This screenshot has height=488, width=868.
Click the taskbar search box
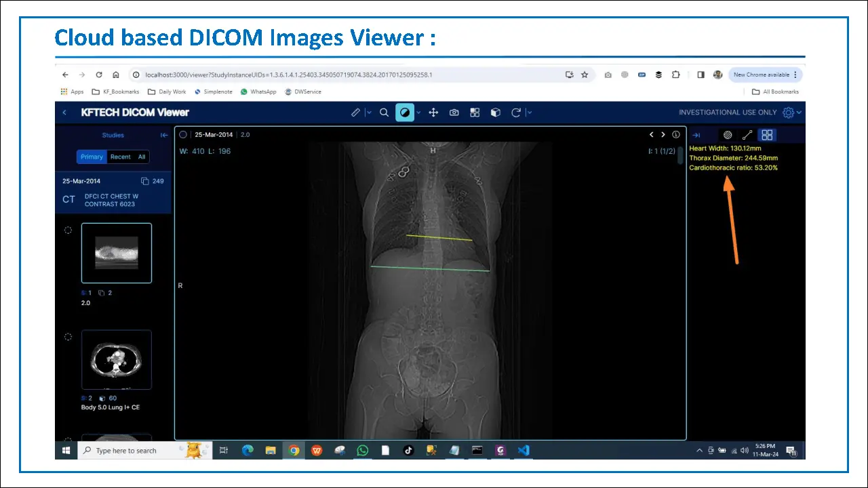pos(145,450)
